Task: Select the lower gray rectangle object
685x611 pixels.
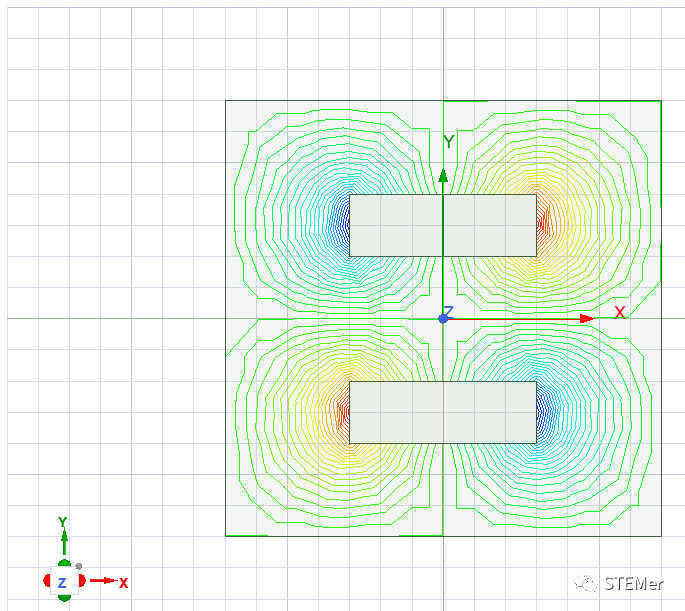Action: (x=443, y=413)
